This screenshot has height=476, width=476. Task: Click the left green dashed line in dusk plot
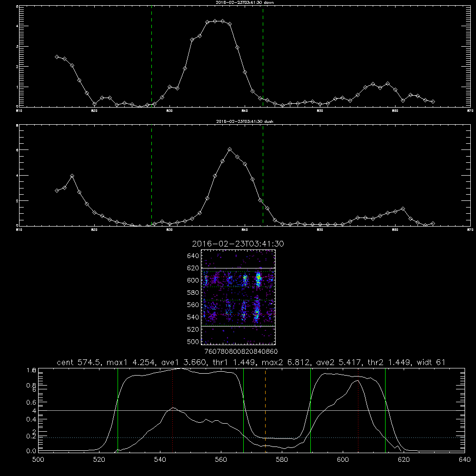[151, 175]
